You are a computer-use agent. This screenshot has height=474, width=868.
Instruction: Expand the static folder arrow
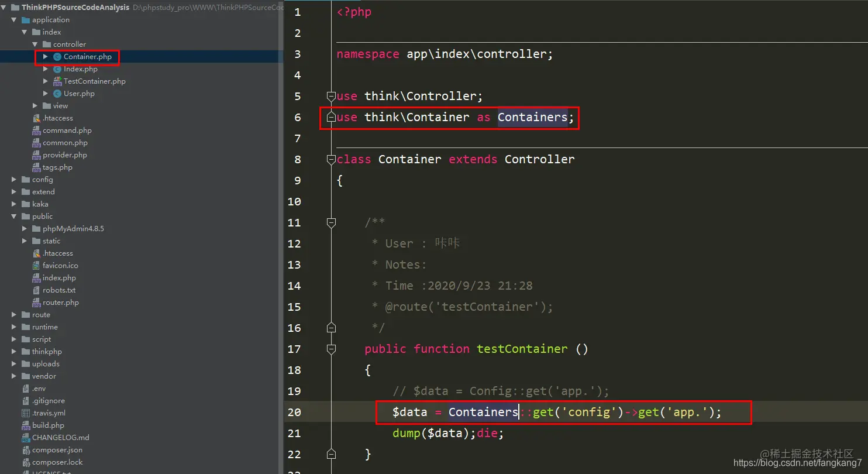(x=25, y=241)
